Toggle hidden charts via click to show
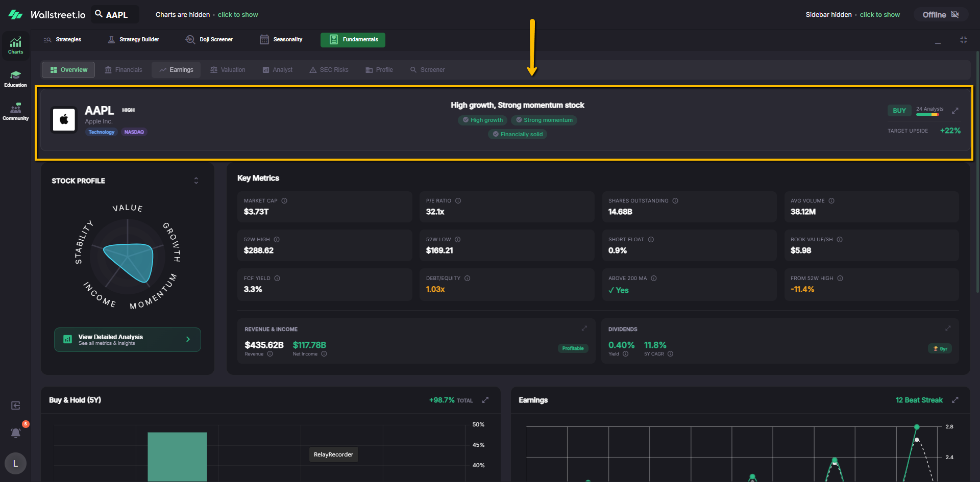Image resolution: width=980 pixels, height=482 pixels. pyautogui.click(x=237, y=15)
